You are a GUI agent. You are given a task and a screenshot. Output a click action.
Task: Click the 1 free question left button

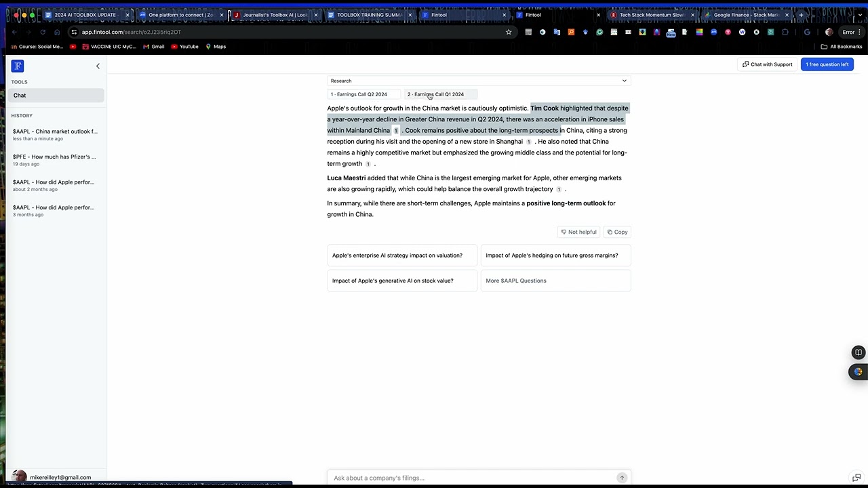[827, 64]
